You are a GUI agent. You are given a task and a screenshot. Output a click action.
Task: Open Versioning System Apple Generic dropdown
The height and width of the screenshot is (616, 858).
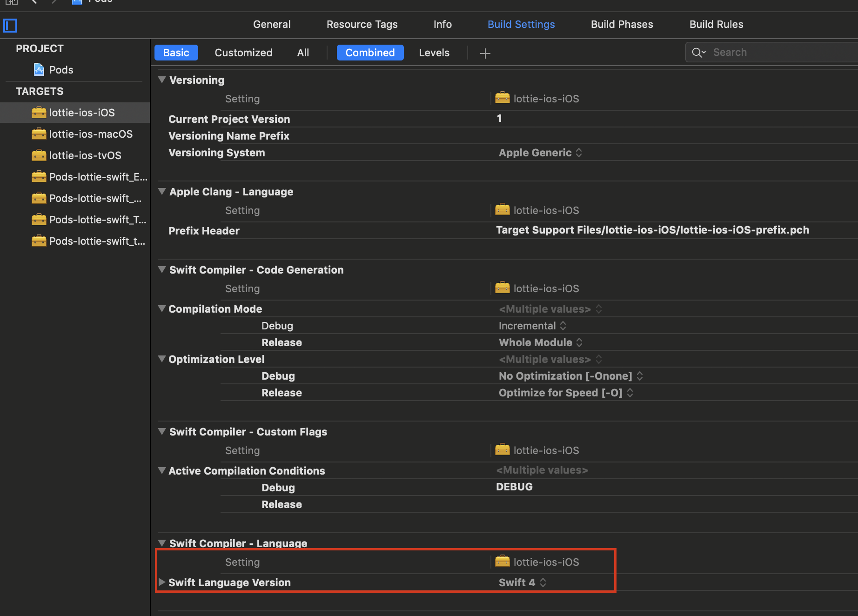point(540,153)
